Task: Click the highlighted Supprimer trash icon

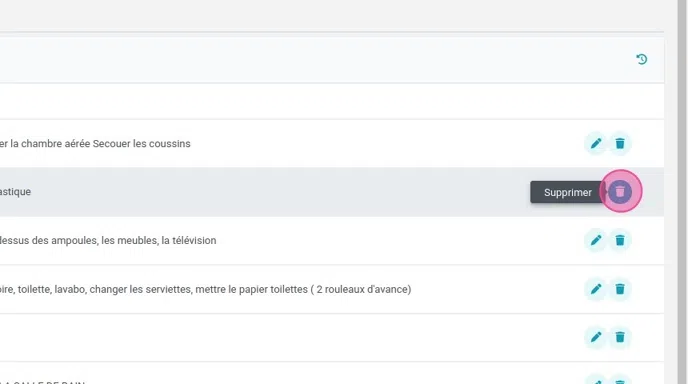Action: (620, 192)
